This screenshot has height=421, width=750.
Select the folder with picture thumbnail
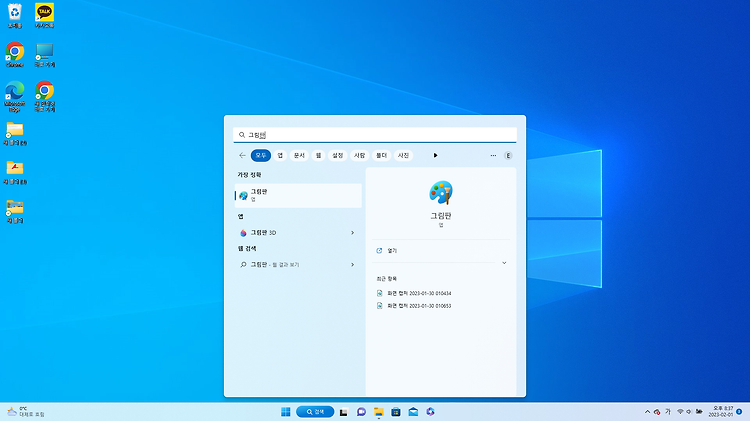pos(15,211)
